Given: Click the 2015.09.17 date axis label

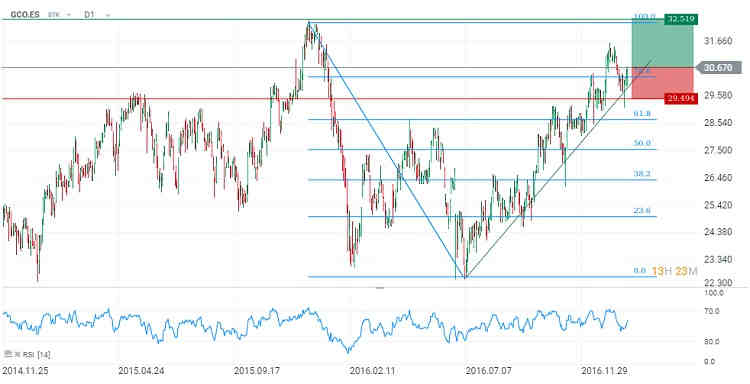Looking at the screenshot, I should click(x=257, y=371).
